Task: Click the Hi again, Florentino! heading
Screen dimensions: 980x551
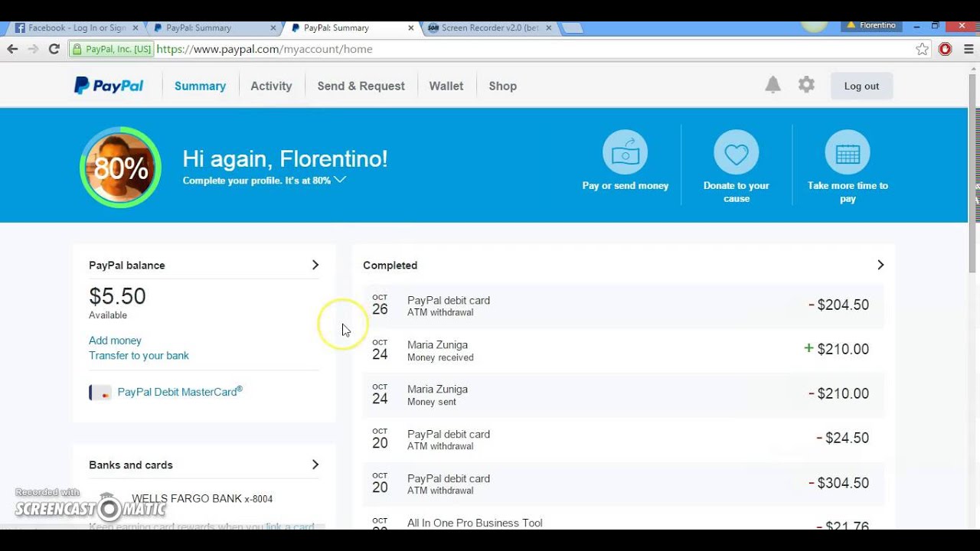Action: point(285,159)
